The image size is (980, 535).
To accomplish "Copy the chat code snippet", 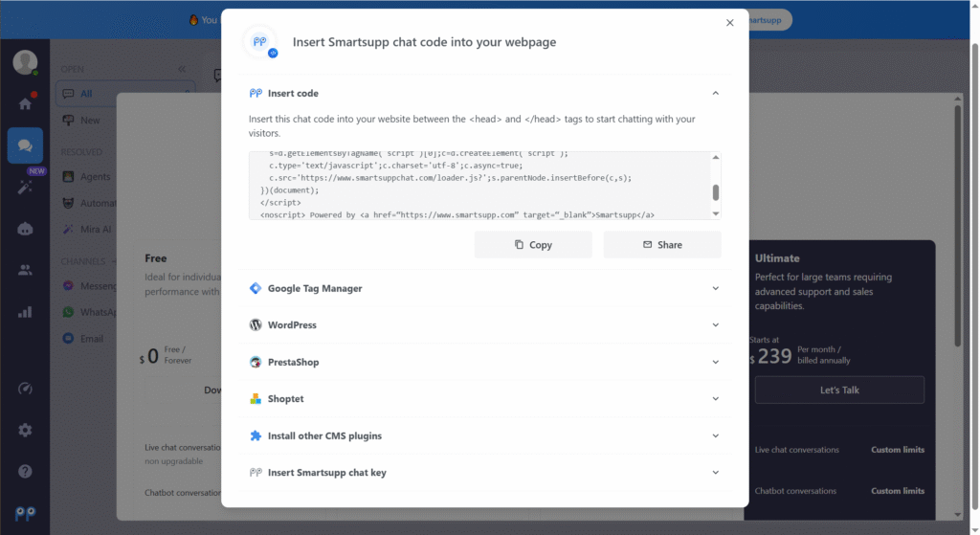I will [532, 244].
